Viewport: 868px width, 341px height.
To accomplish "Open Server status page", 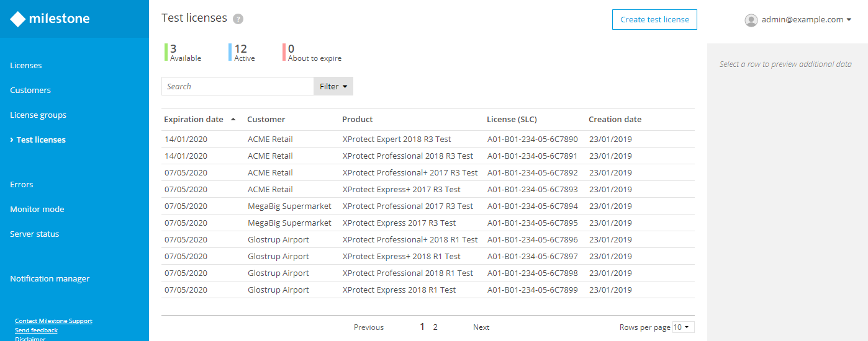I will pyautogui.click(x=35, y=234).
